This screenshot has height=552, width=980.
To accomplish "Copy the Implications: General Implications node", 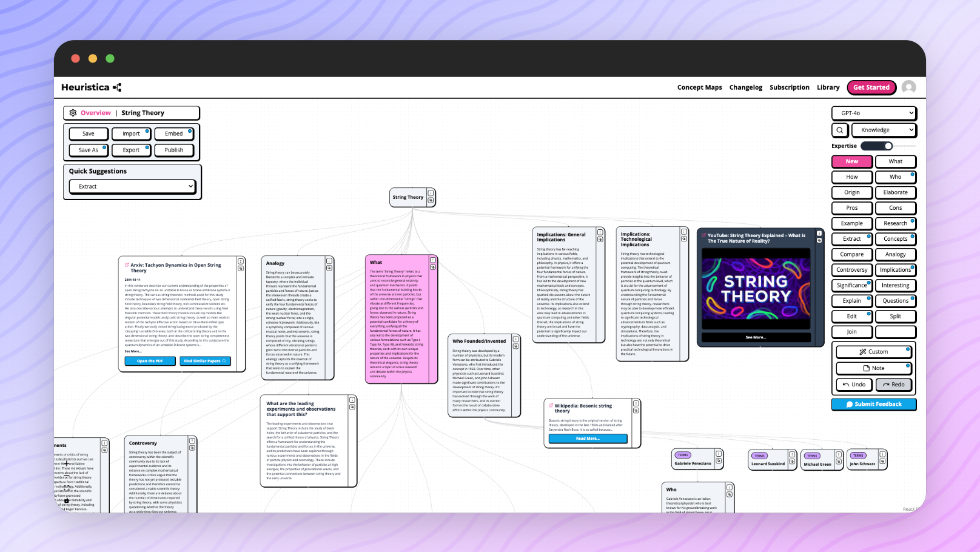I will click(x=600, y=239).
